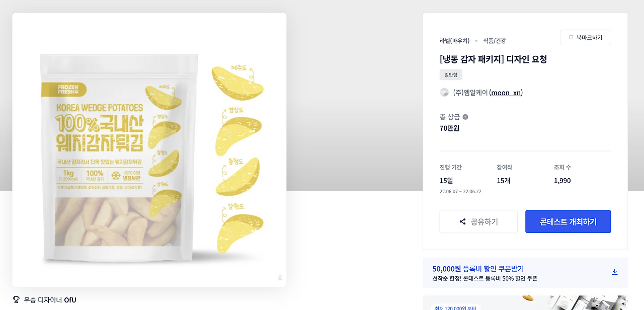Open the moon_xn client profile link
The height and width of the screenshot is (310, 644).
click(x=505, y=93)
